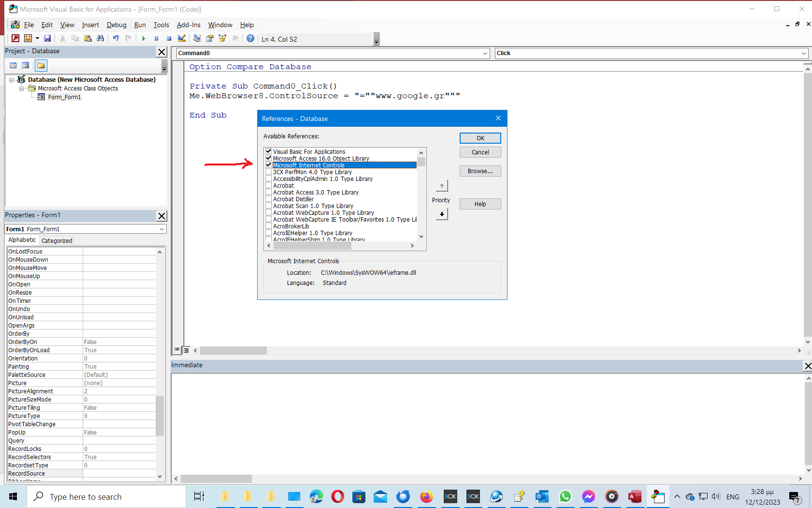Check the Acrobat Distiller reference box

tap(269, 199)
